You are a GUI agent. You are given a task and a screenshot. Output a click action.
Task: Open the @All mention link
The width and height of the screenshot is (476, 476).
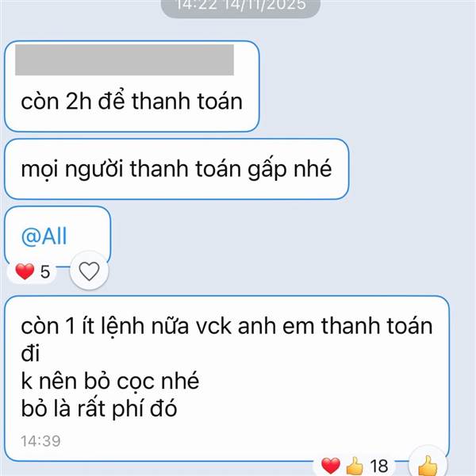44,236
